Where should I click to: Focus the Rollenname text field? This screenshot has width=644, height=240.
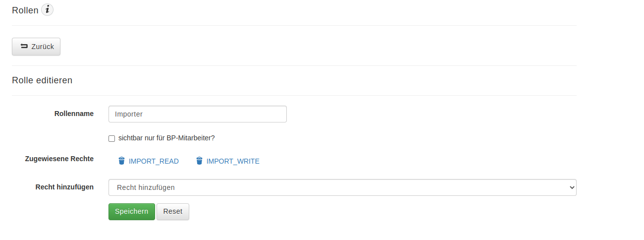198,114
